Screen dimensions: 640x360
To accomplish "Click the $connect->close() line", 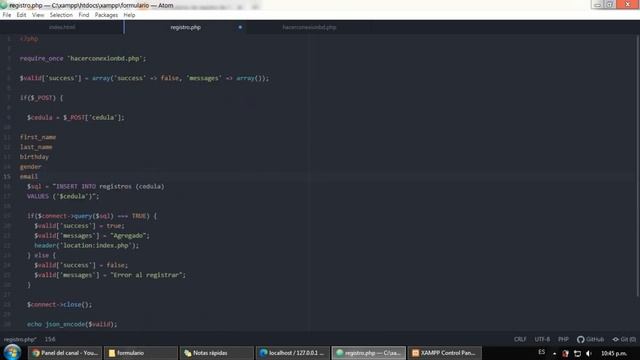I will pos(60,304).
